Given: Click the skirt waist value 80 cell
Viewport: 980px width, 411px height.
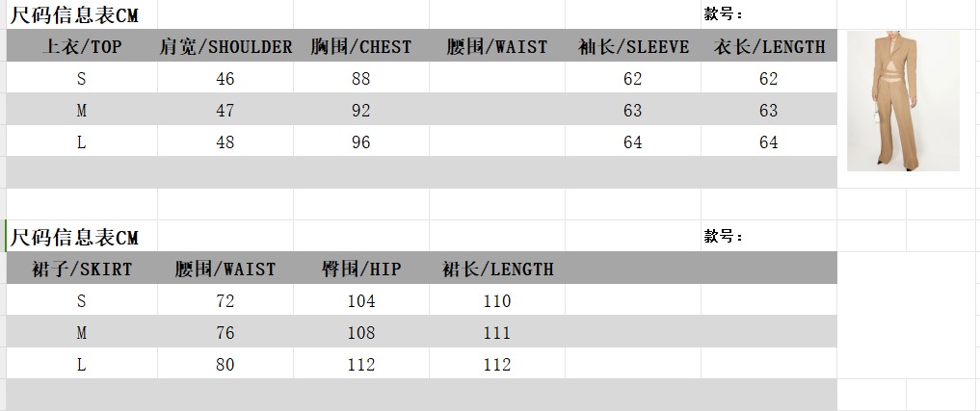Looking at the screenshot, I should (225, 365).
